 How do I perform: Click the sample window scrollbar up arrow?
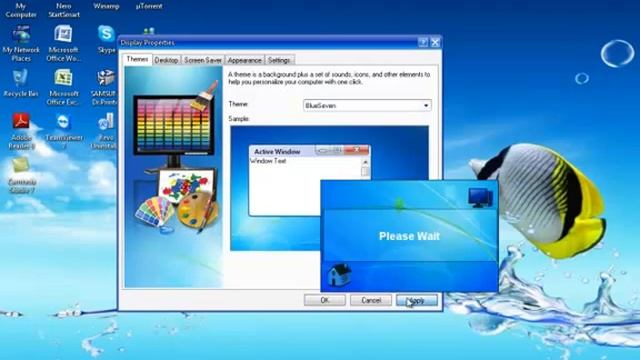[x=365, y=162]
